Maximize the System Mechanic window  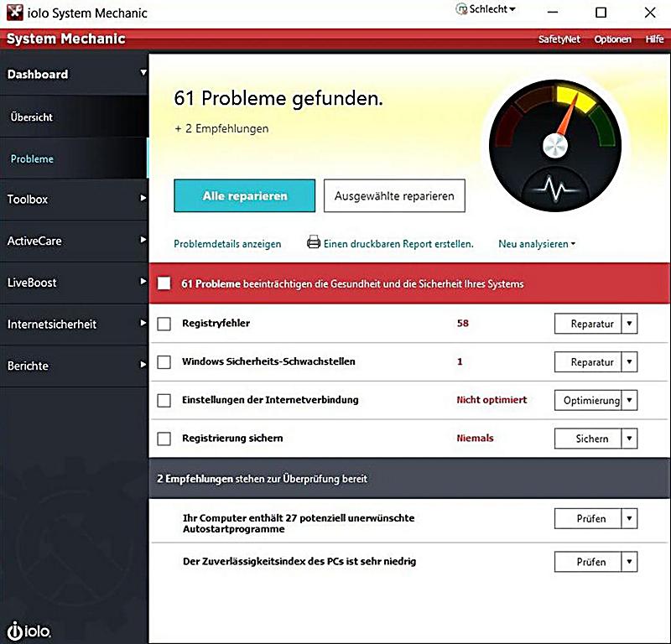pyautogui.click(x=601, y=13)
